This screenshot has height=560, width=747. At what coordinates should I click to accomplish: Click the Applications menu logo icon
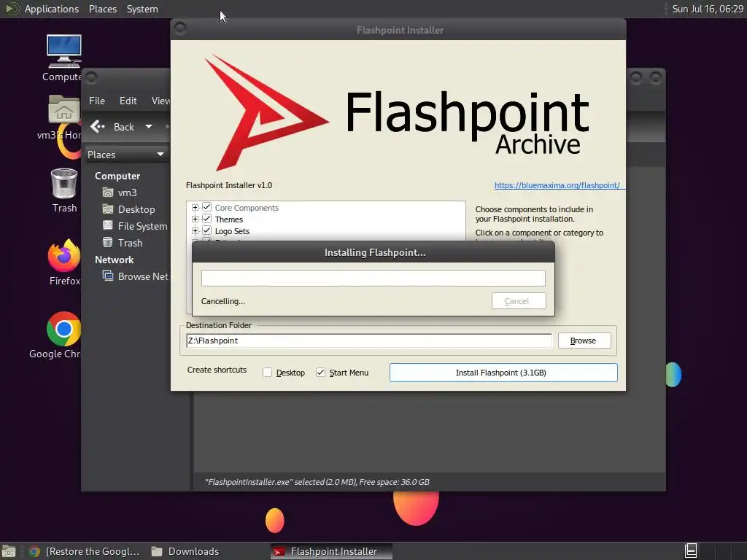pos(12,9)
